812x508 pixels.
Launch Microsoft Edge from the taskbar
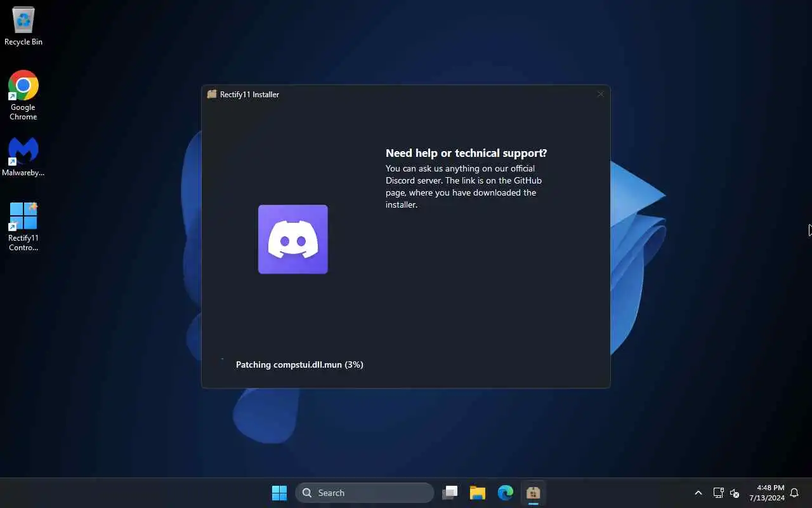506,493
